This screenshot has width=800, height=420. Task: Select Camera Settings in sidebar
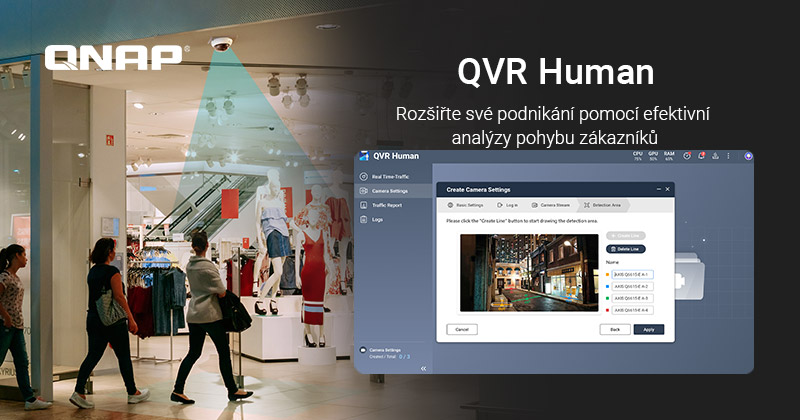391,190
